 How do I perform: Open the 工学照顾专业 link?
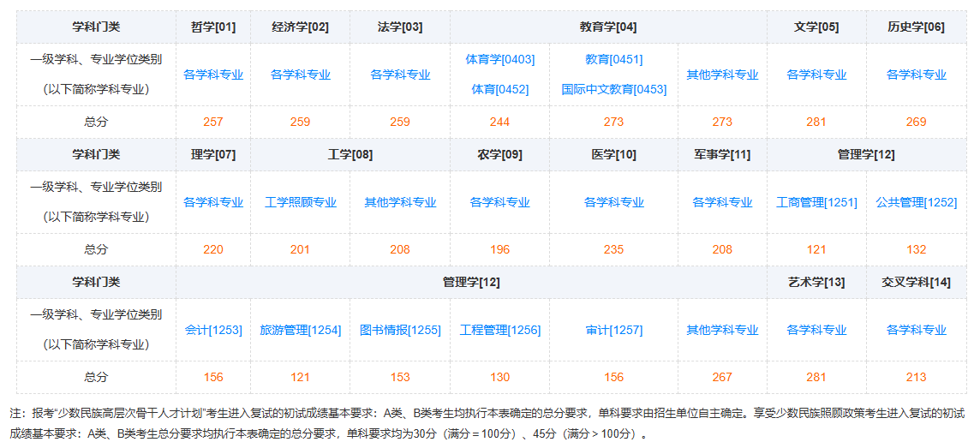click(x=301, y=202)
